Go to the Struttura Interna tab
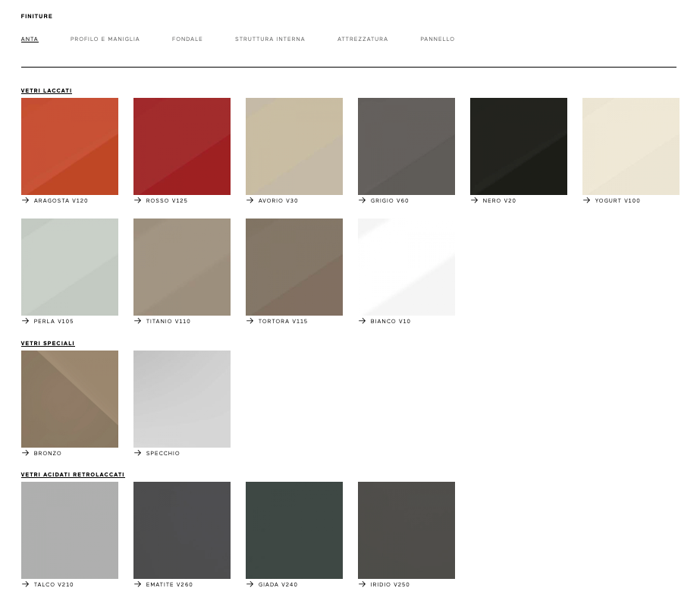 pos(270,39)
